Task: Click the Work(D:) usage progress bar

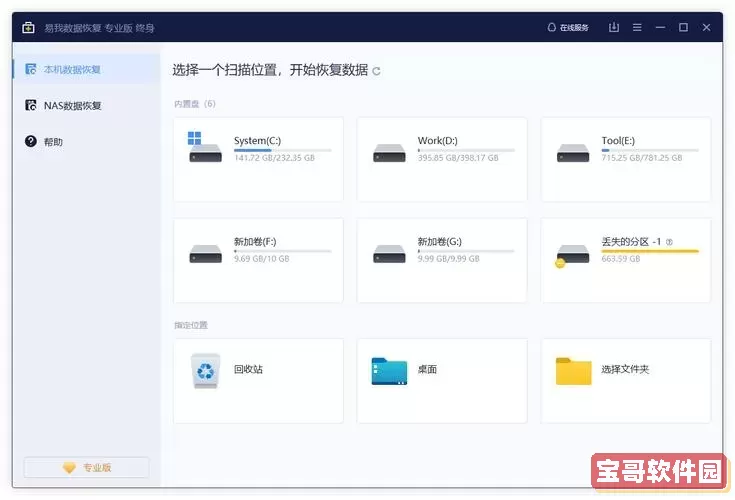Action: tap(466, 150)
